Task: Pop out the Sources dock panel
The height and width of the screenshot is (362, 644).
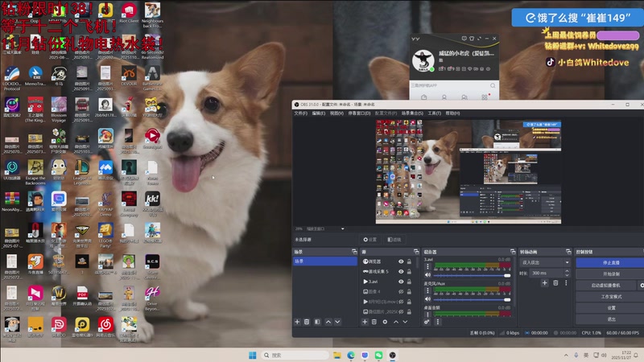Action: pos(416,252)
